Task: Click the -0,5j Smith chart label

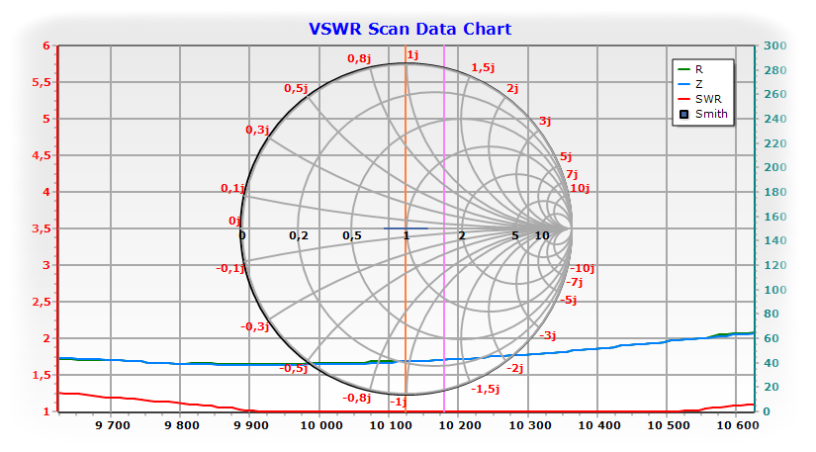Action: pyautogui.click(x=294, y=368)
